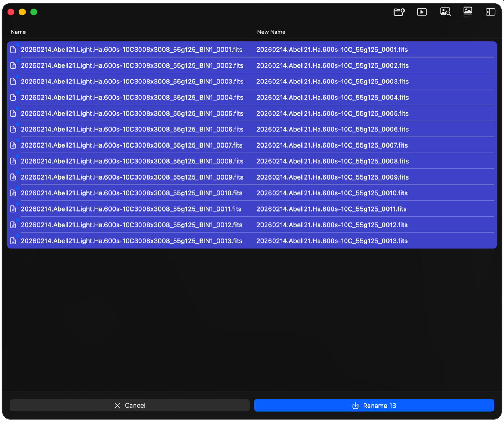504x421 pixels.
Task: Click file icon for BIN1_0013.fits row
Action: coord(13,241)
